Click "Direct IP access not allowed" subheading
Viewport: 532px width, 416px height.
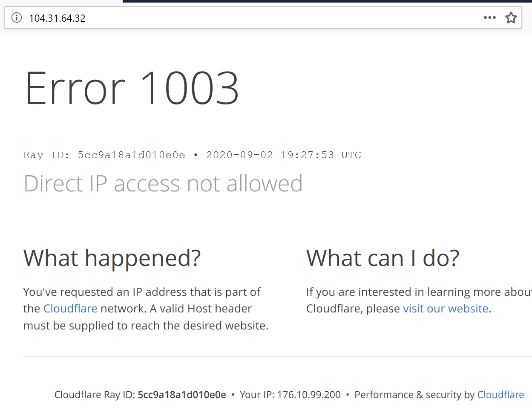coord(163,184)
